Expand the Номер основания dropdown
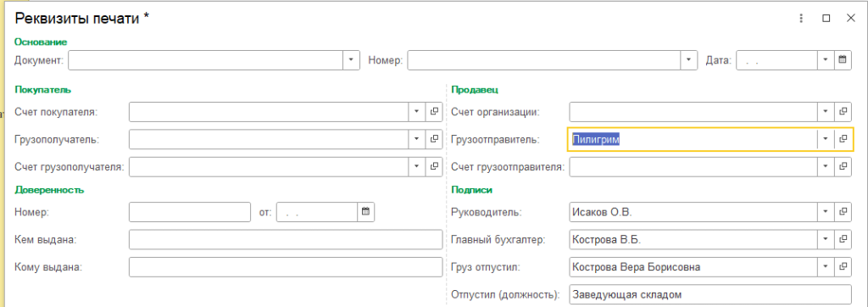868x307 pixels. 689,60
